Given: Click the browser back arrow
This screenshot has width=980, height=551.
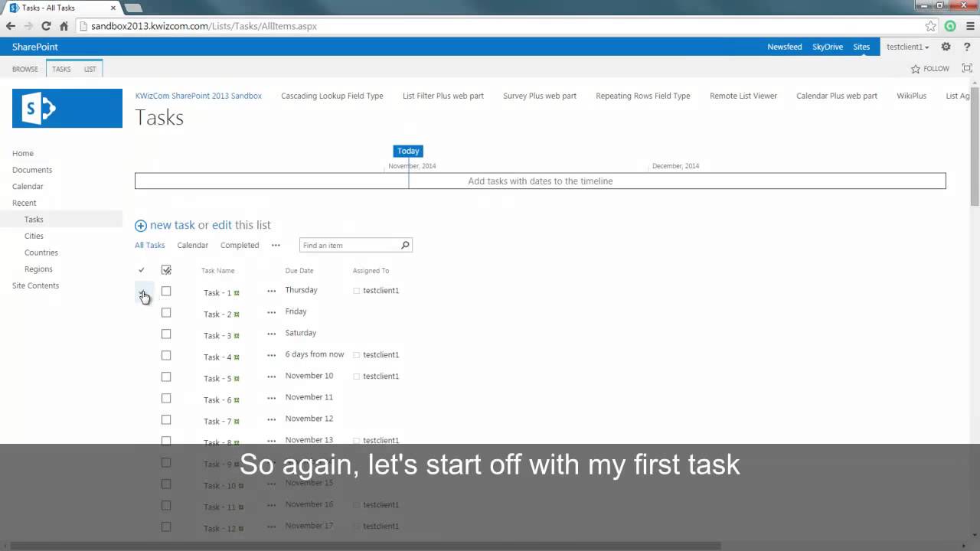Looking at the screenshot, I should 11,26.
